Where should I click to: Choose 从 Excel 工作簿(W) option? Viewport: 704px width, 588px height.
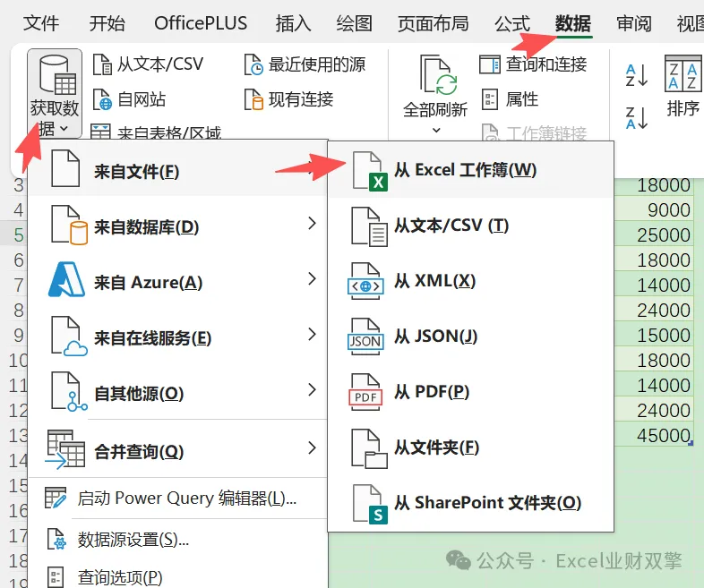[x=471, y=170]
